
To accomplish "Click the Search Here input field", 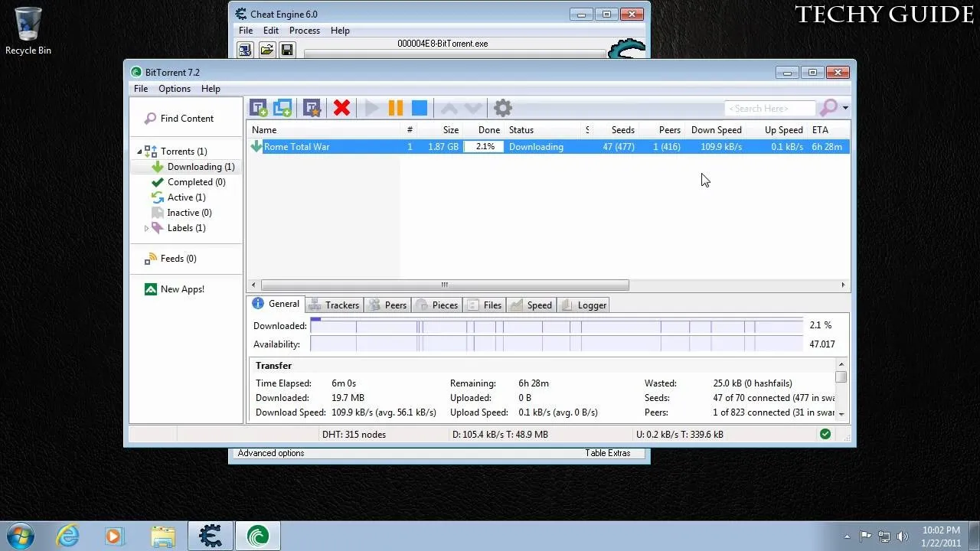I will pos(770,109).
